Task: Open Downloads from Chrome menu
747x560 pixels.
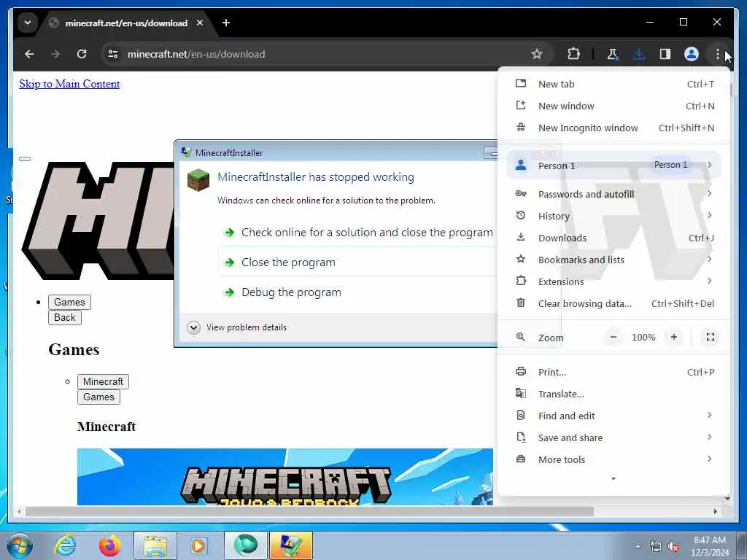Action: (614, 238)
